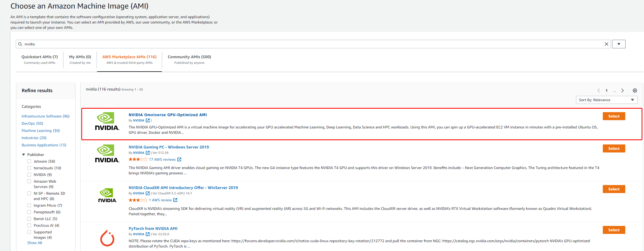Image resolution: width=644 pixels, height=251 pixels.
Task: Click star rating of CloudXR AMI
Action: click(x=138, y=200)
